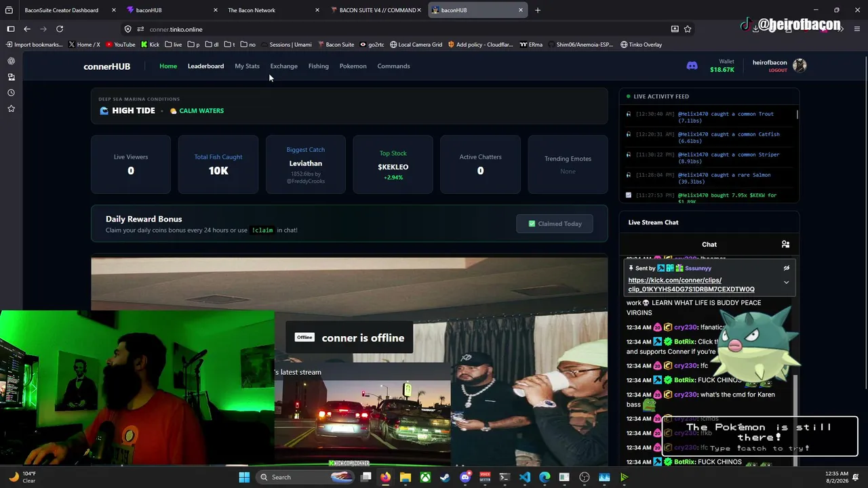
Task: Click the install app icon in address bar
Action: [675, 29]
